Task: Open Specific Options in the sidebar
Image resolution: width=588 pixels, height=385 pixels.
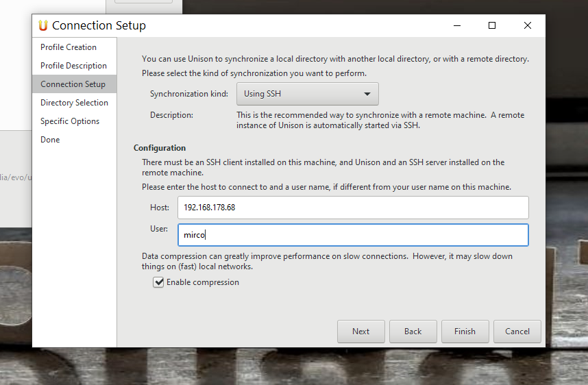Action: click(70, 121)
